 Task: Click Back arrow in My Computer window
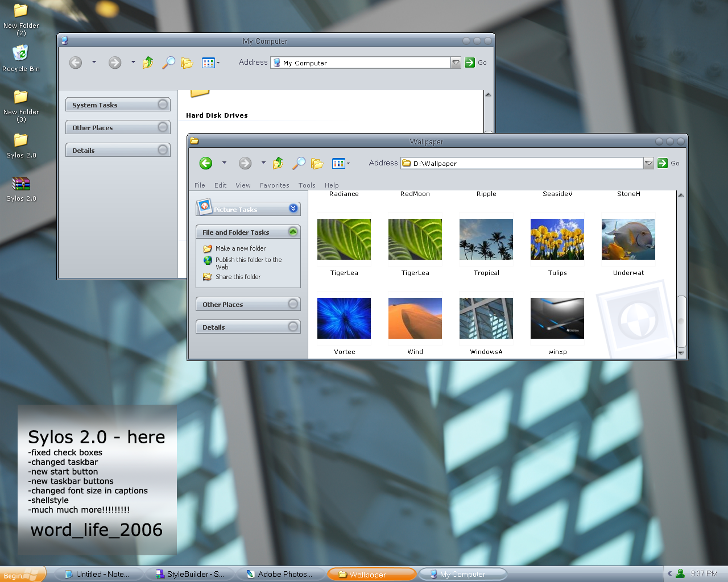(x=76, y=63)
